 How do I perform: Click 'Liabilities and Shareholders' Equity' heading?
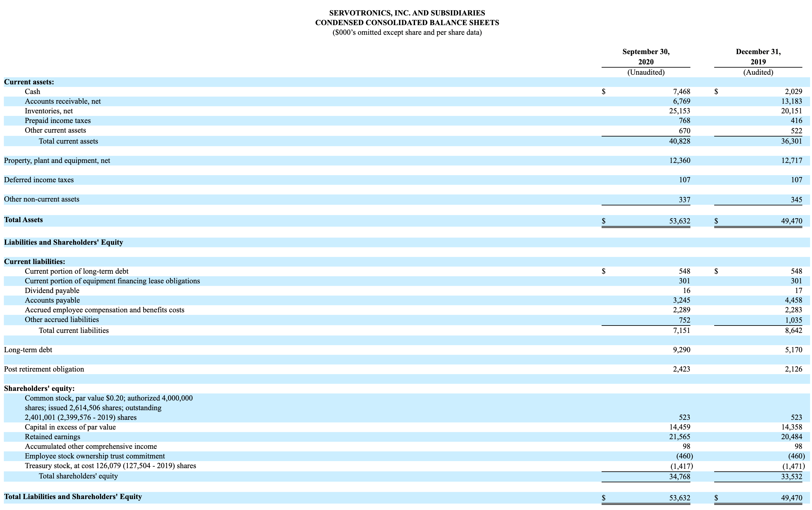63,242
